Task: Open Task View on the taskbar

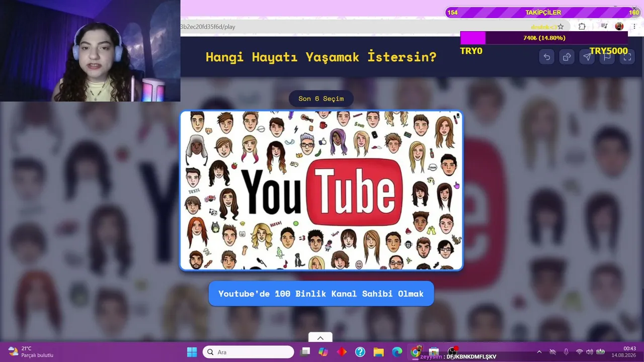Action: pyautogui.click(x=305, y=352)
